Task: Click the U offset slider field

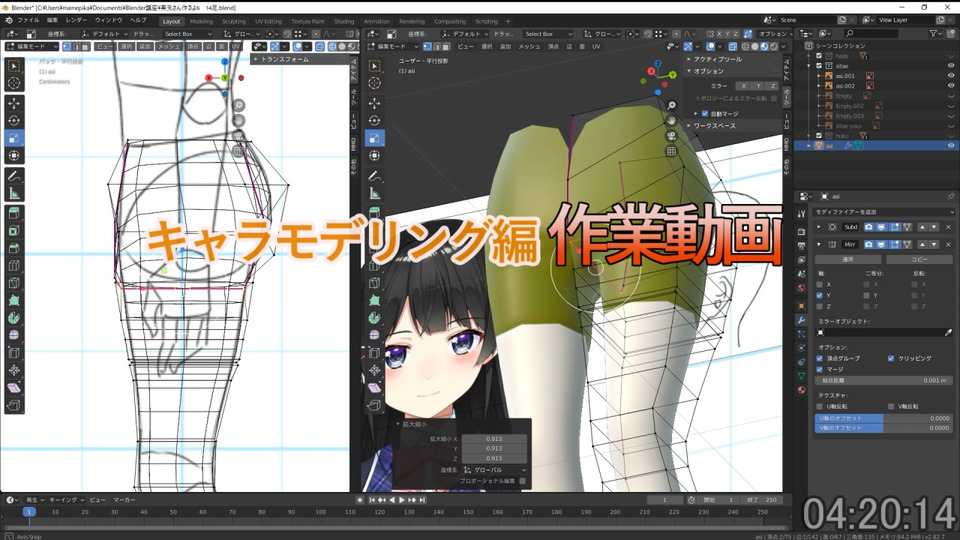Action: [x=883, y=418]
